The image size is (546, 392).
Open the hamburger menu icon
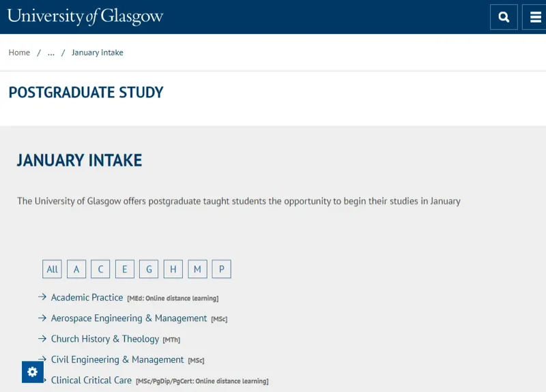pyautogui.click(x=534, y=16)
